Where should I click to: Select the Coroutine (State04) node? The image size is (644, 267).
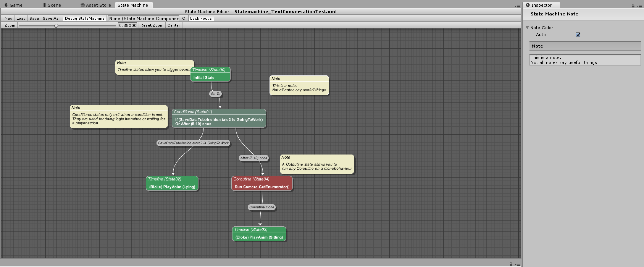pyautogui.click(x=262, y=183)
